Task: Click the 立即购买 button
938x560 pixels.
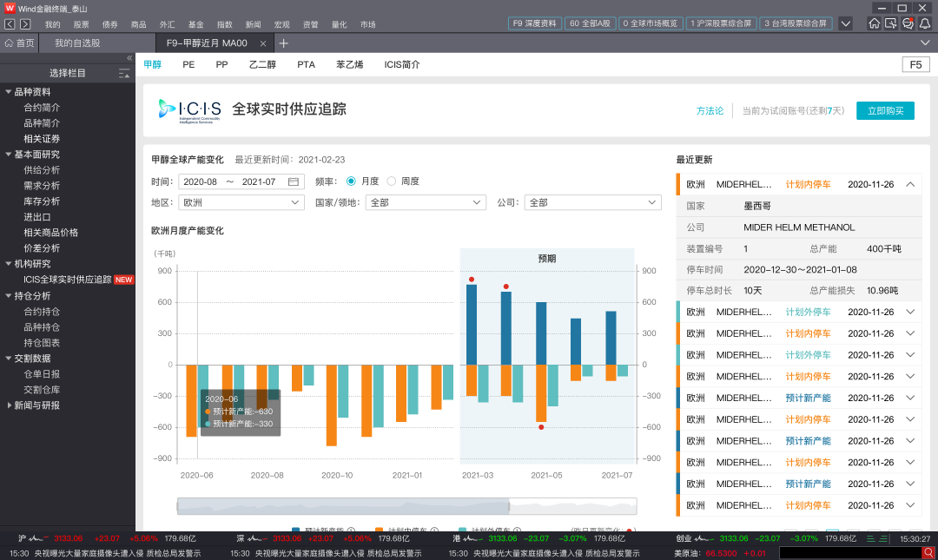Action: (885, 110)
